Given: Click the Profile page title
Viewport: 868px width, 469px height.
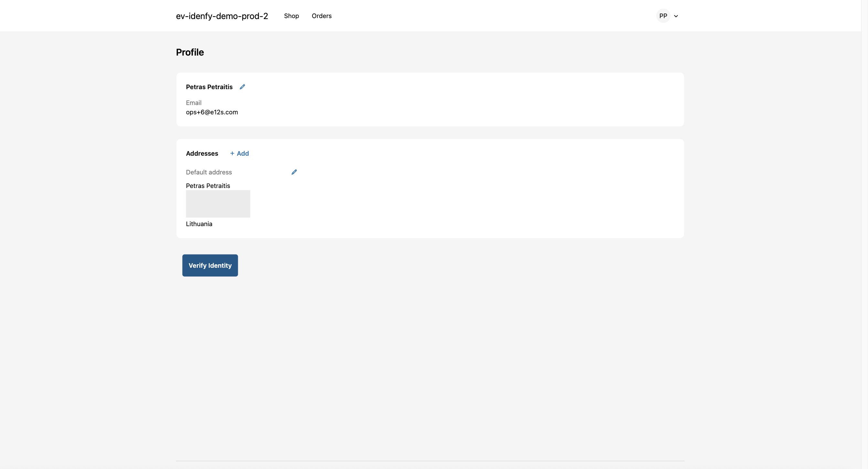Looking at the screenshot, I should pos(190,52).
